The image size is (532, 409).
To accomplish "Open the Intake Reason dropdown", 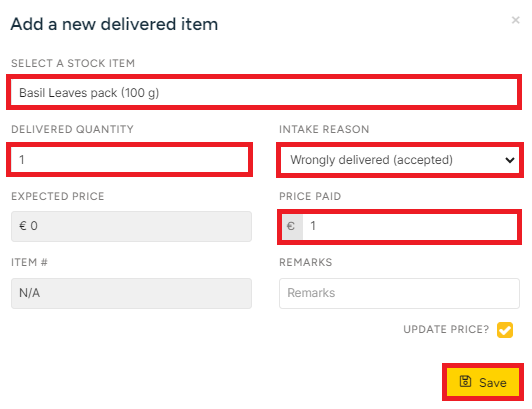I will click(x=400, y=160).
